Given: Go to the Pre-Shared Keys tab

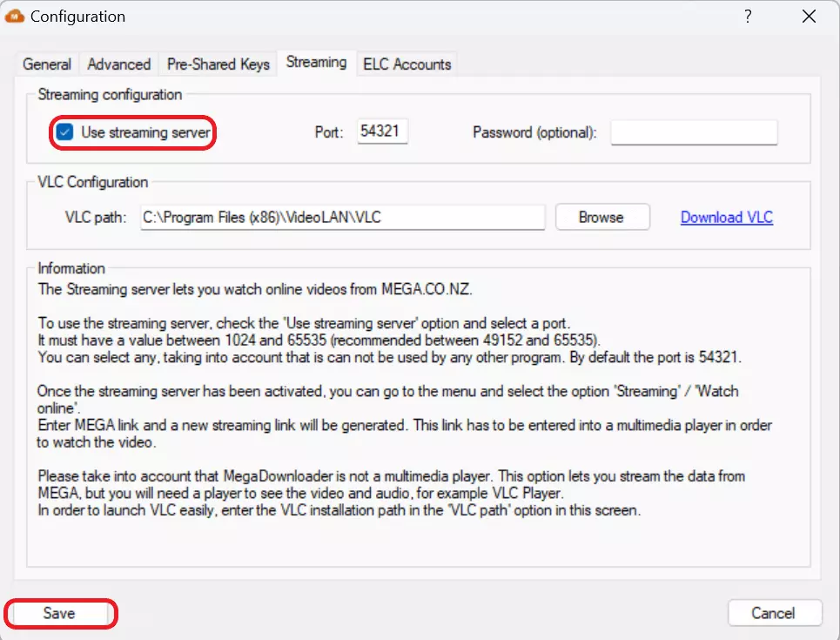Looking at the screenshot, I should tap(218, 64).
